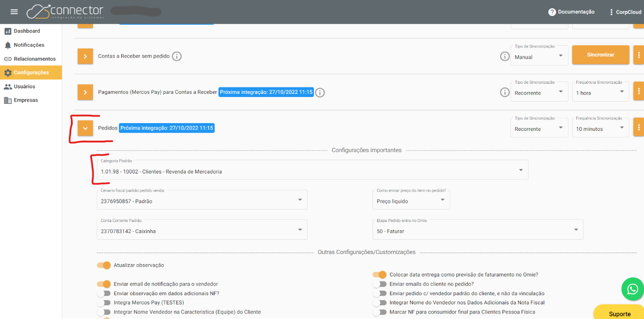Enable Enviar emails do cliente no pedido
This screenshot has width=644, height=319.
coord(379,284)
